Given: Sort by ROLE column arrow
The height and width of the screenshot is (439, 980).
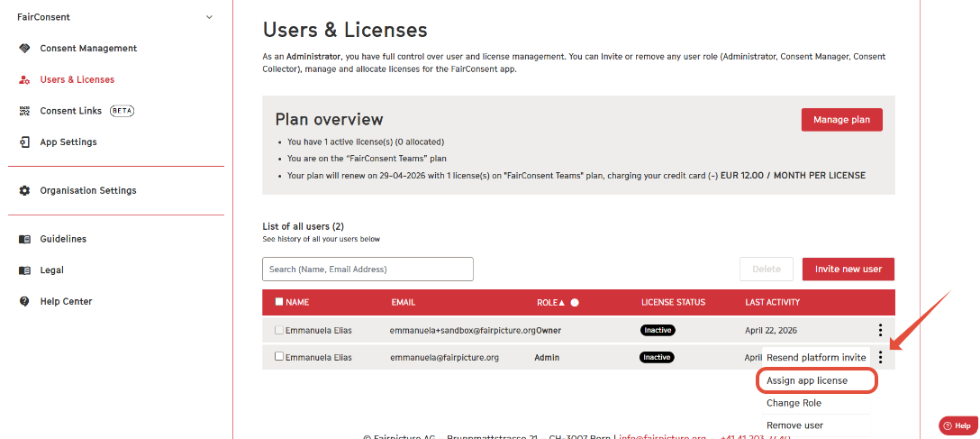Looking at the screenshot, I should (561, 302).
